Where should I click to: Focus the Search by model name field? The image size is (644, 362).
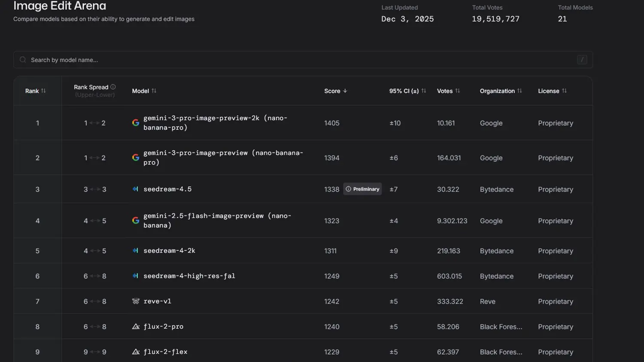point(301,60)
